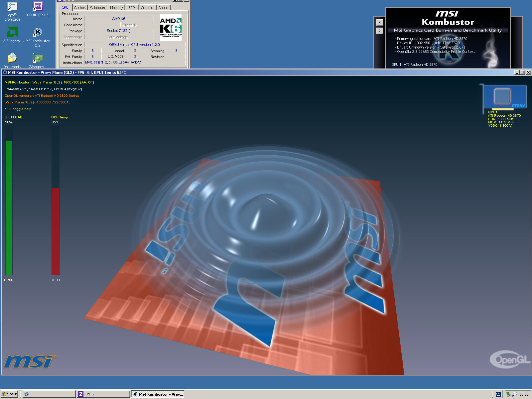Click the Name field showing AMD K6

(119, 19)
